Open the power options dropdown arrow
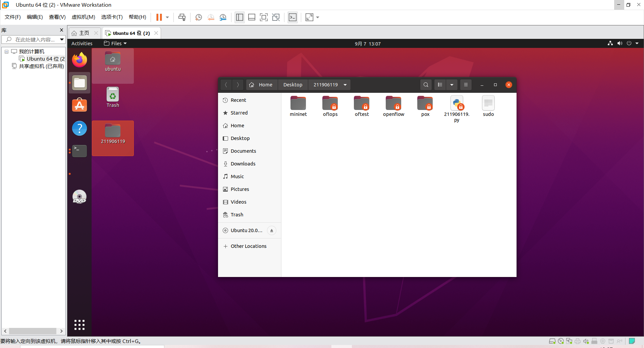The image size is (644, 348). tap(167, 17)
